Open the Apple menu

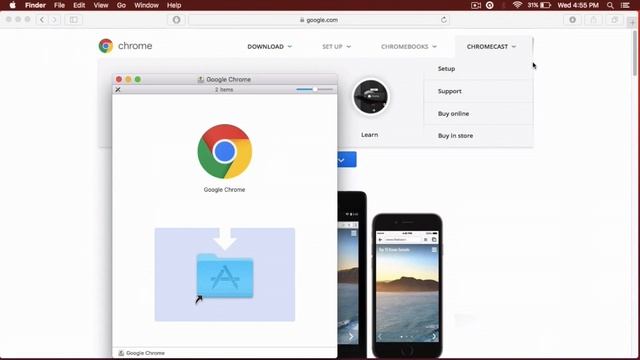click(12, 5)
